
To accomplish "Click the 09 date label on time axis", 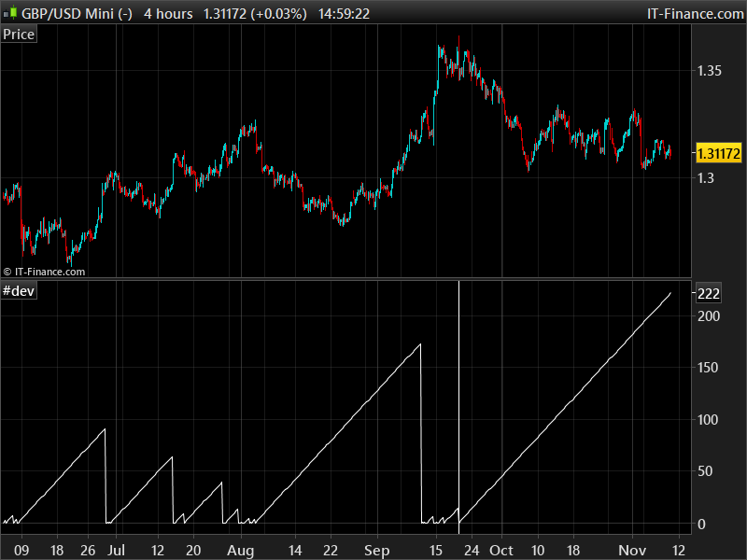I will 21,551.
